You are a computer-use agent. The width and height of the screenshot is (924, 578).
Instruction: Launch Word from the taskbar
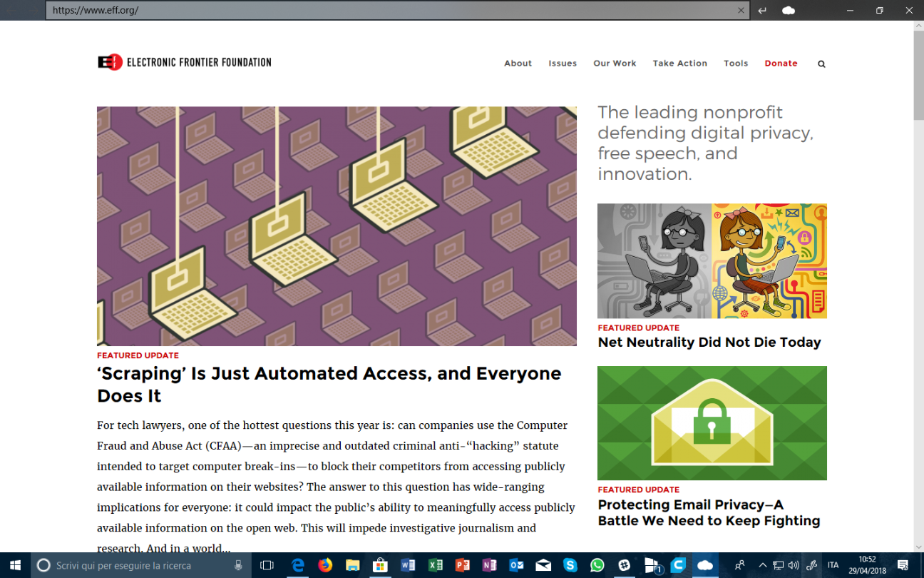[408, 565]
